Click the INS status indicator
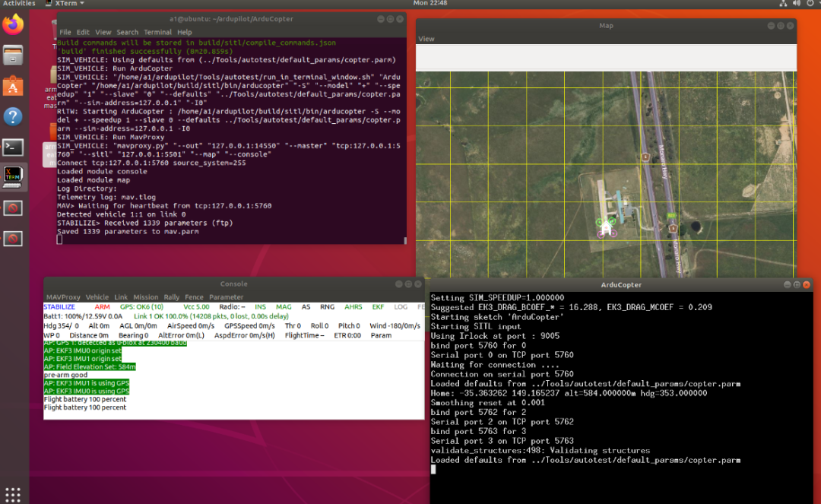Viewport: 821px width, 504px height. [260, 307]
